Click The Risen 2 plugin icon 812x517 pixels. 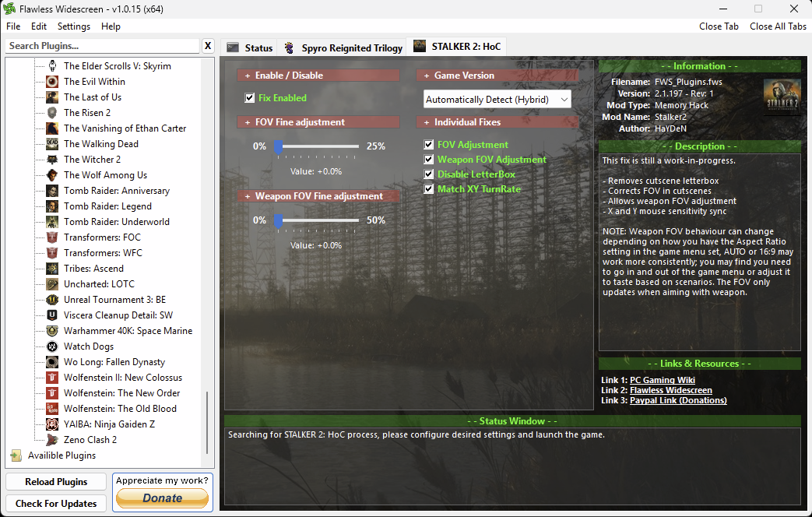pyautogui.click(x=52, y=112)
